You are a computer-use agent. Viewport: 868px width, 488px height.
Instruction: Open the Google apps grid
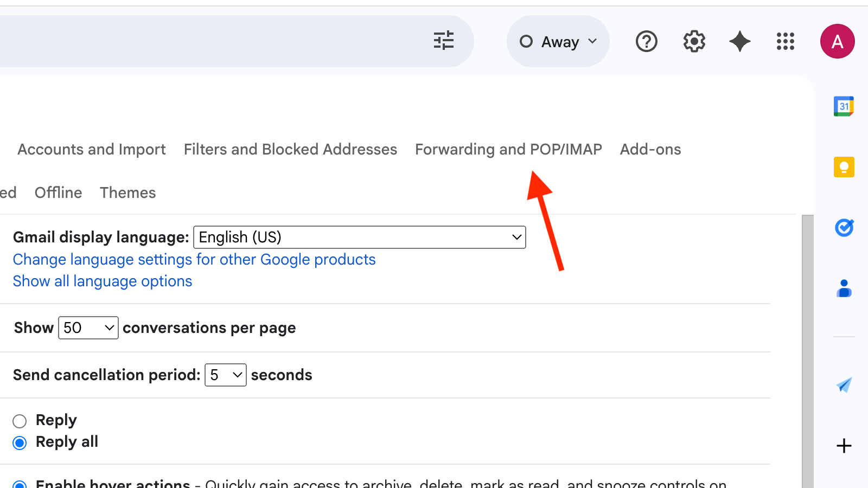coord(785,41)
